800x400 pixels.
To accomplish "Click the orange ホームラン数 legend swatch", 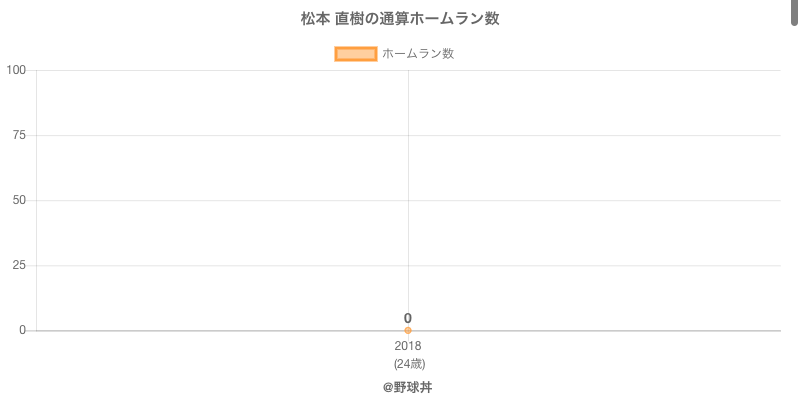I will click(x=355, y=54).
